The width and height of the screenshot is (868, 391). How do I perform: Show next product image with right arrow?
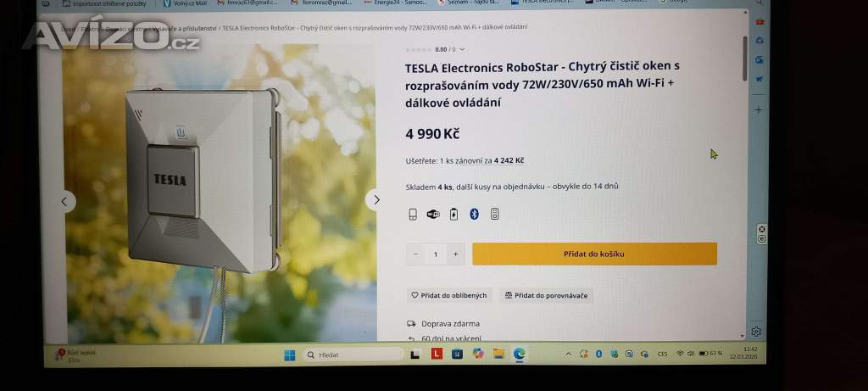click(x=376, y=200)
